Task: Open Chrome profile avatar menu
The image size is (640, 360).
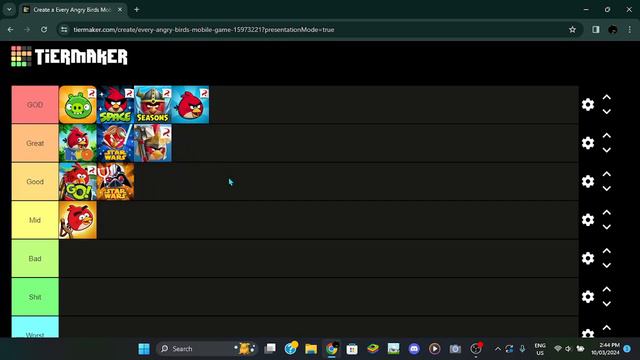Action: (613, 29)
